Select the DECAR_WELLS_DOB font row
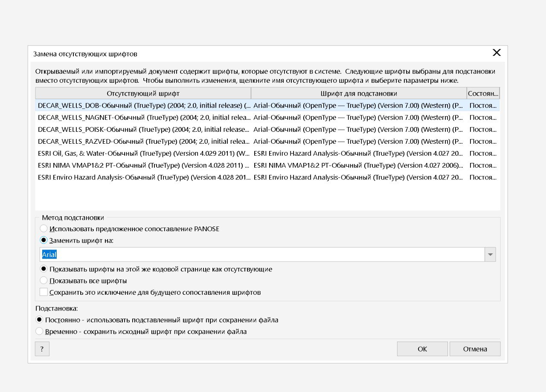 point(144,105)
